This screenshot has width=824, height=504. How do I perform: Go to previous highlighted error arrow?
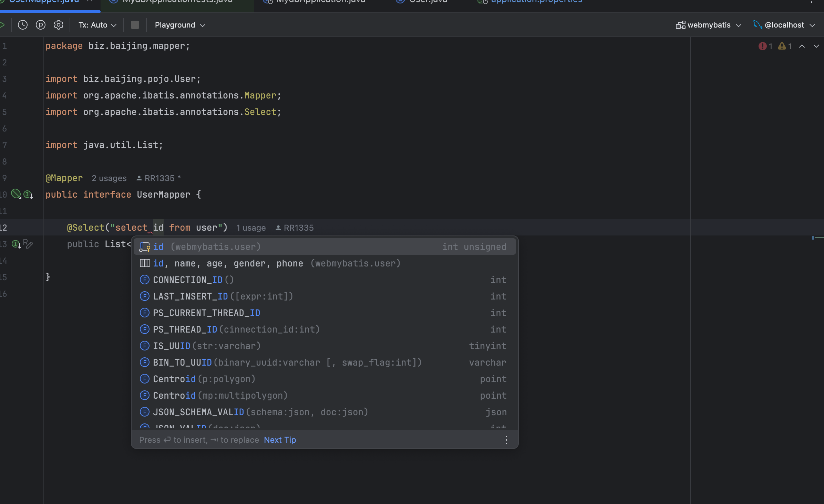tap(802, 46)
